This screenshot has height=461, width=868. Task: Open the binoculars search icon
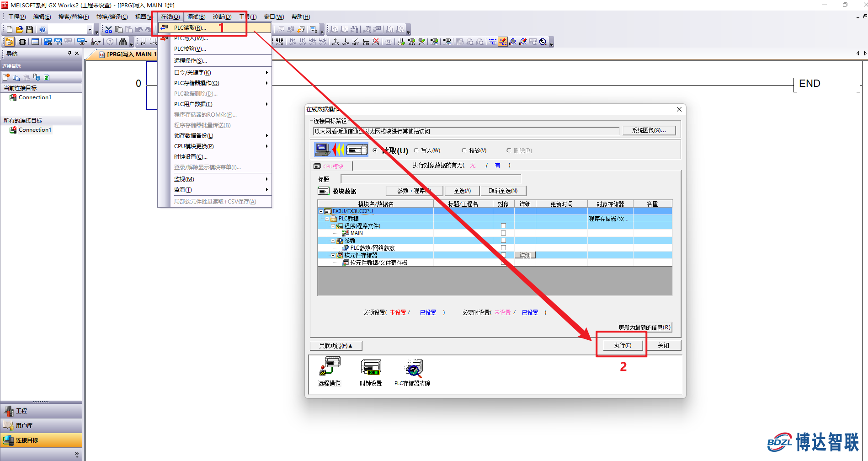122,42
